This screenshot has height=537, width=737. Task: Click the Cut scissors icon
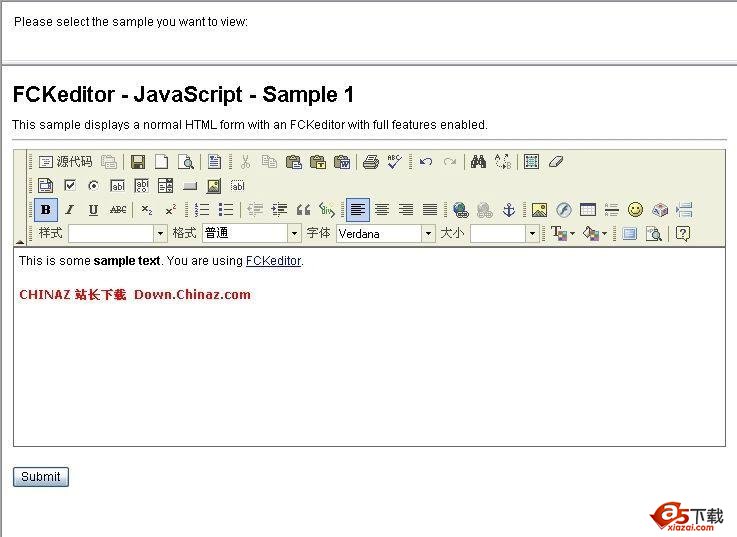tap(245, 162)
